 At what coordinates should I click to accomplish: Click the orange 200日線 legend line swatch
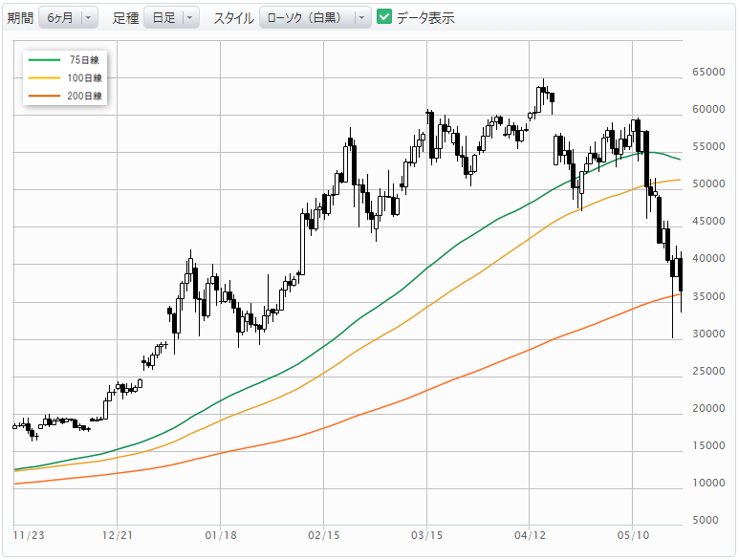[44, 96]
